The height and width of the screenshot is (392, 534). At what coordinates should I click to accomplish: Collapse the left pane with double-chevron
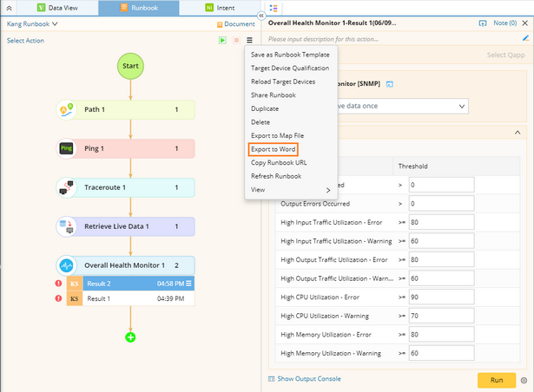261,7
